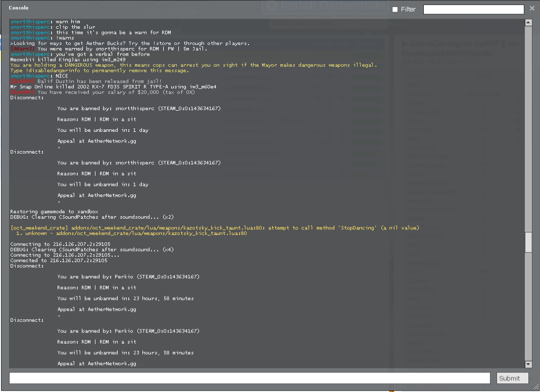Select 'Meowskii killed KingJax using iw3_m249' line
Screen dimensions: 540x392
tap(68, 59)
